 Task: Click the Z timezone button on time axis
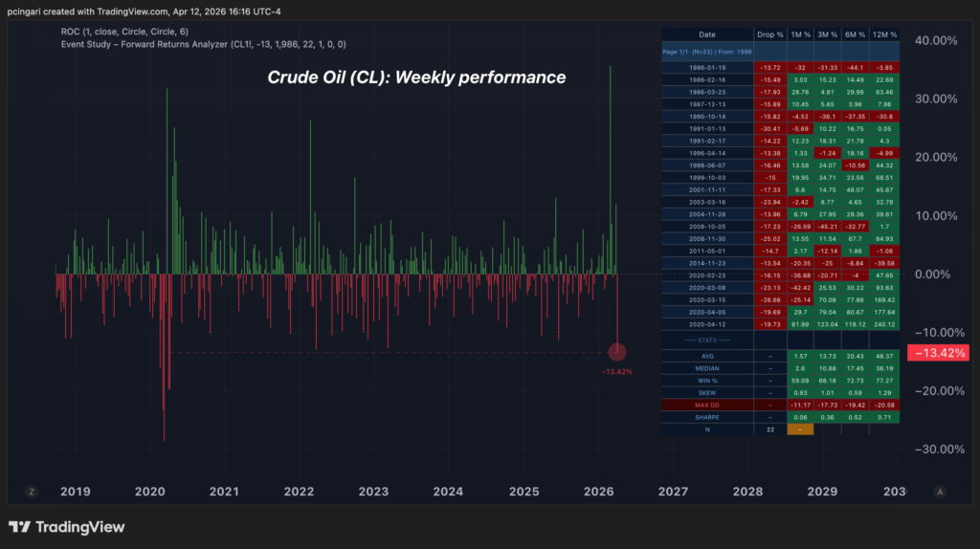[32, 491]
